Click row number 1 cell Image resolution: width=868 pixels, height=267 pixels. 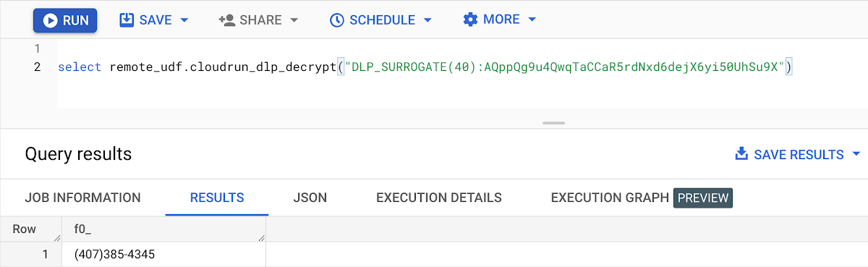[x=31, y=255]
